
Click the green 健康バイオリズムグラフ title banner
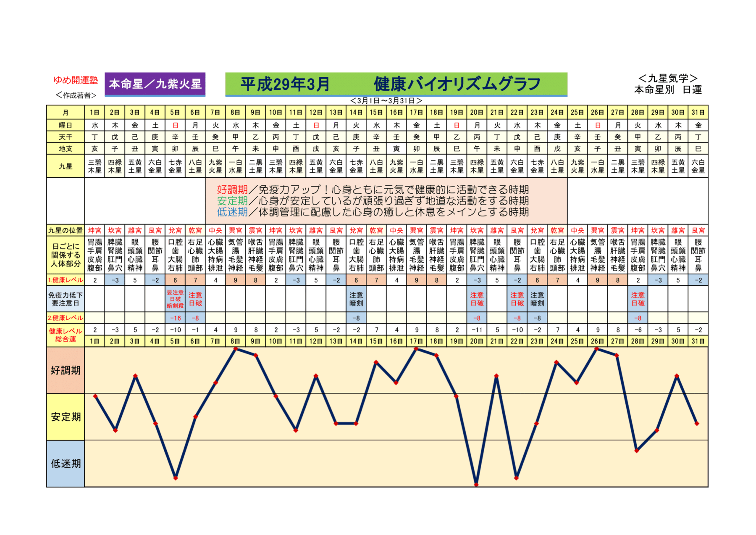(396, 84)
